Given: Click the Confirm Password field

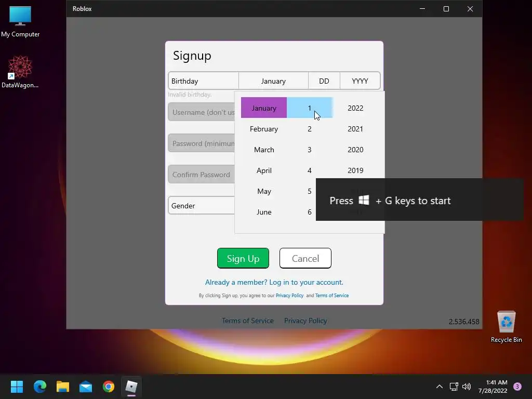Looking at the screenshot, I should (x=202, y=175).
